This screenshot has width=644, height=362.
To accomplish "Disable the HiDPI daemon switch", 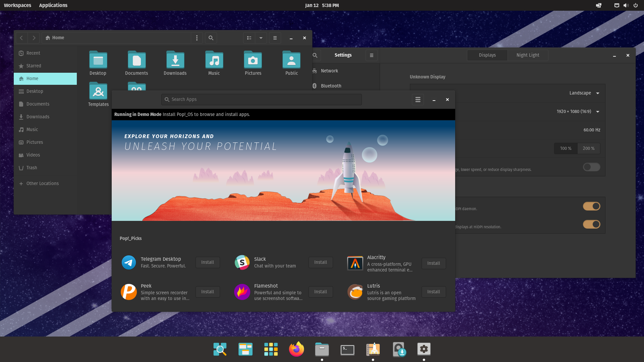I will tap(592, 206).
